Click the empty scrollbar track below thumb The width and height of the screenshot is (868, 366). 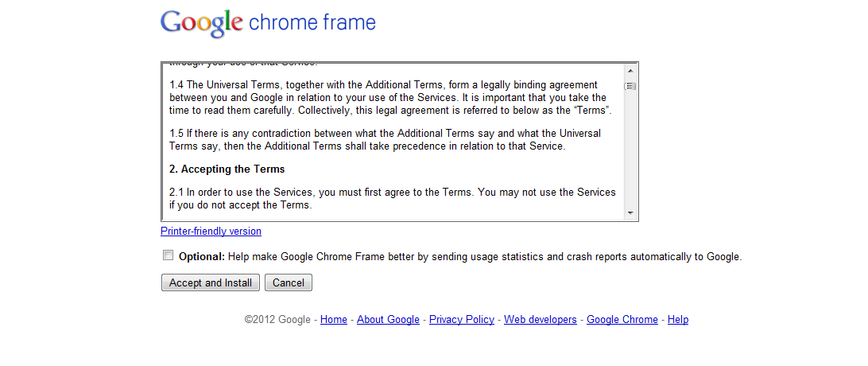pos(630,151)
